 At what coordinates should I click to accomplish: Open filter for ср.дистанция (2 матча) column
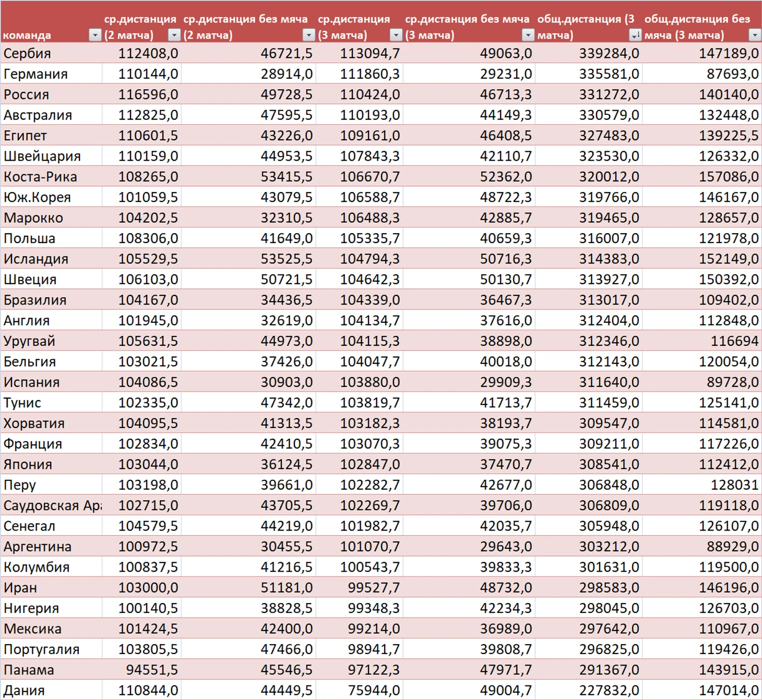click(174, 35)
